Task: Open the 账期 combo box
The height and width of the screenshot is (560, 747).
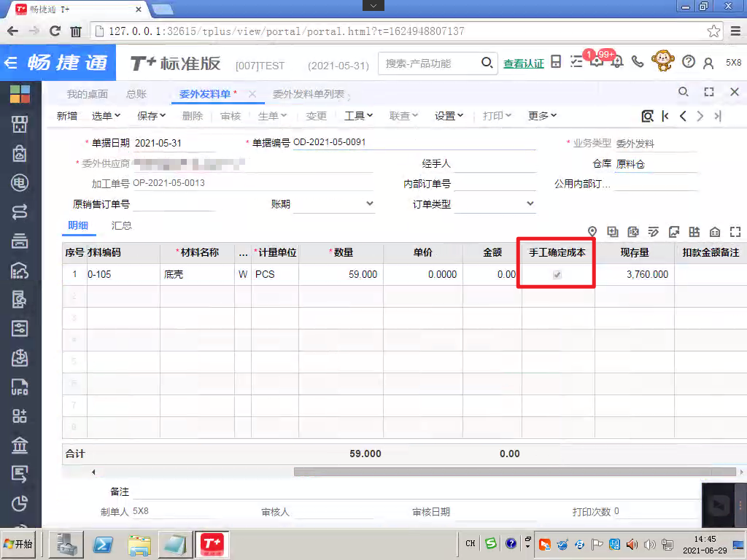Action: (x=333, y=204)
